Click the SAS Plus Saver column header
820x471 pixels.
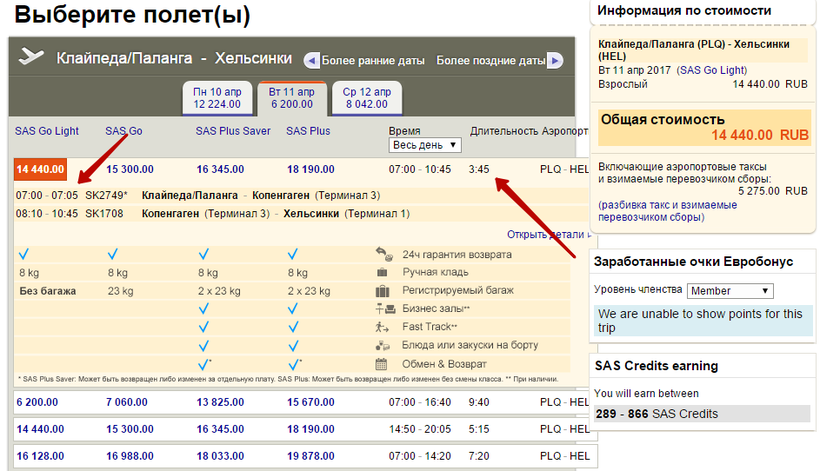[231, 131]
